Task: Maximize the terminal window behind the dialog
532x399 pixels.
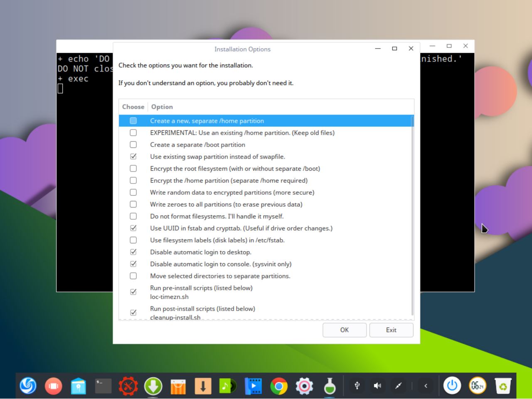Action: point(449,46)
